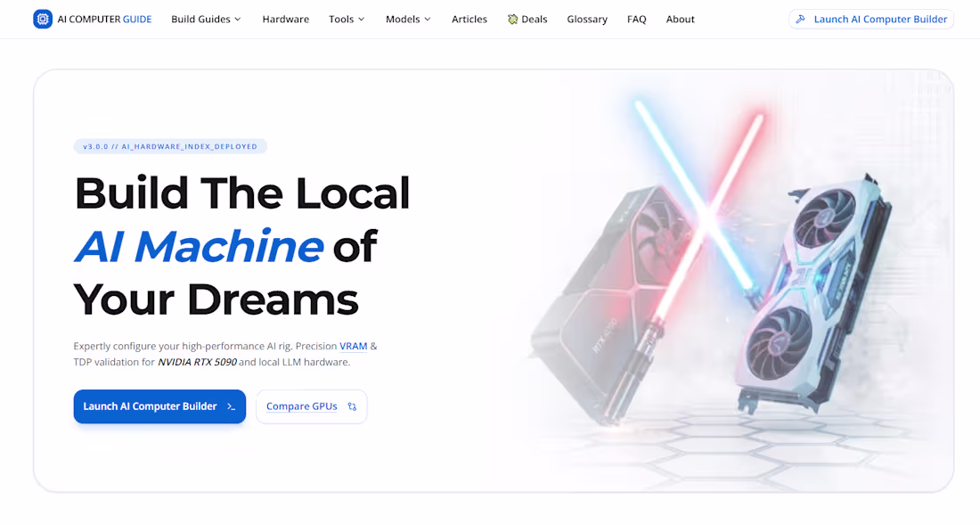
Task: Click the AI Computer Guide chip logo icon
Action: (x=43, y=19)
